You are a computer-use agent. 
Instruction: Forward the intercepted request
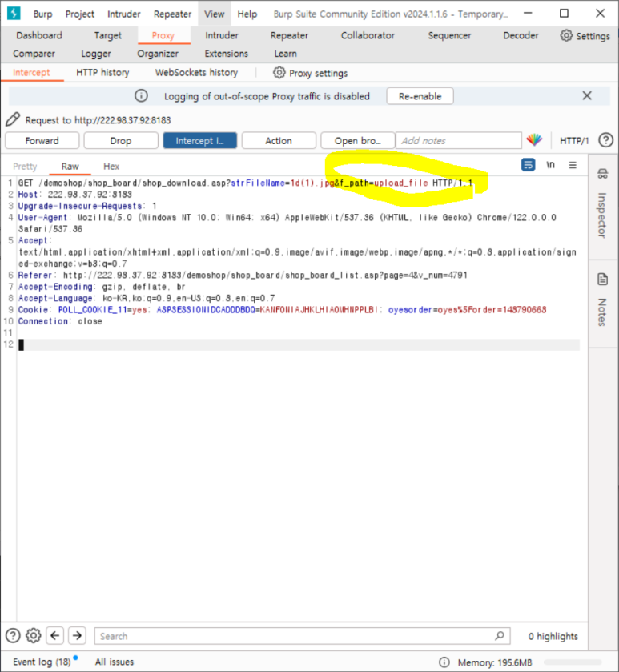pyautogui.click(x=42, y=141)
